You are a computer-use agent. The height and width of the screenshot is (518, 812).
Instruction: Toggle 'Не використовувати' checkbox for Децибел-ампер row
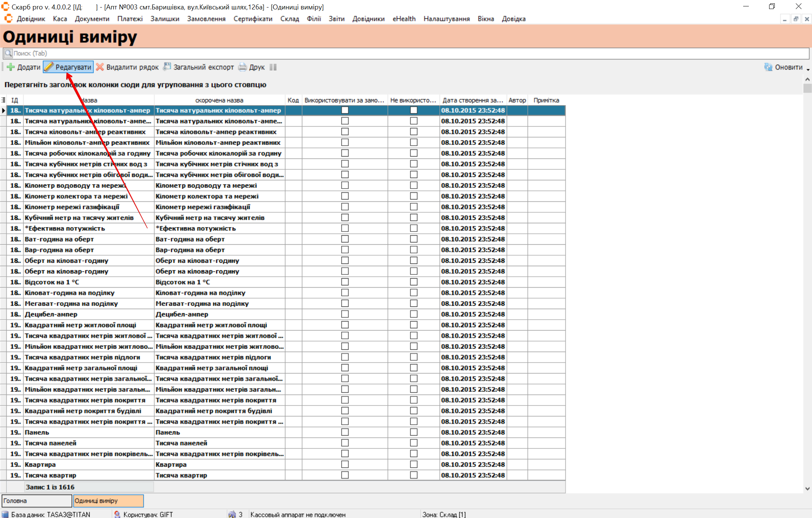[414, 314]
